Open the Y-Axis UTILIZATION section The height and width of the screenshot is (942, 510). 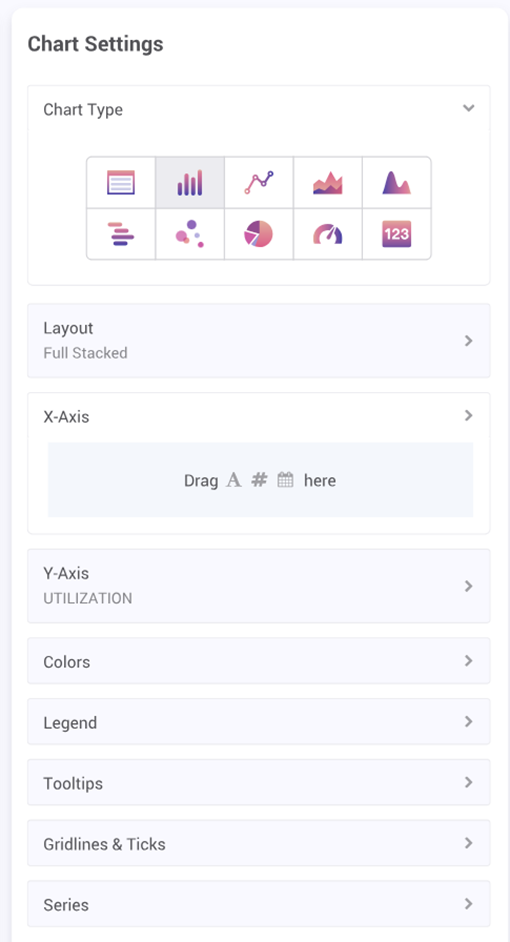point(259,586)
